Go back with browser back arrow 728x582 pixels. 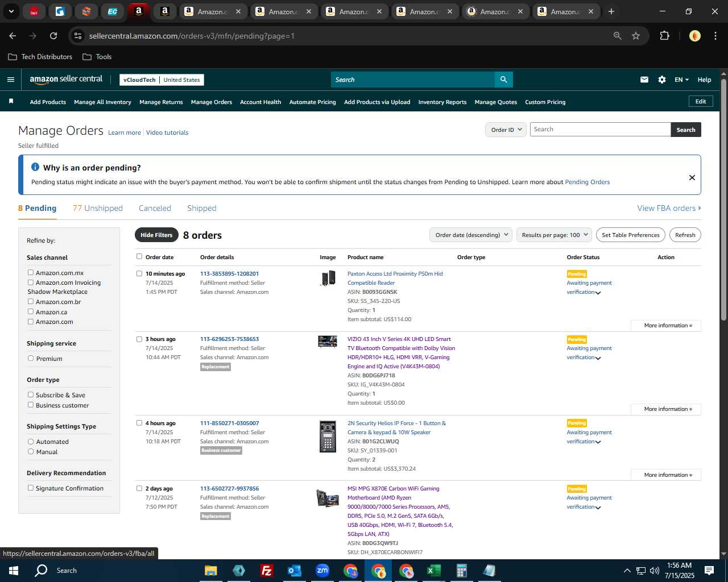pyautogui.click(x=13, y=36)
